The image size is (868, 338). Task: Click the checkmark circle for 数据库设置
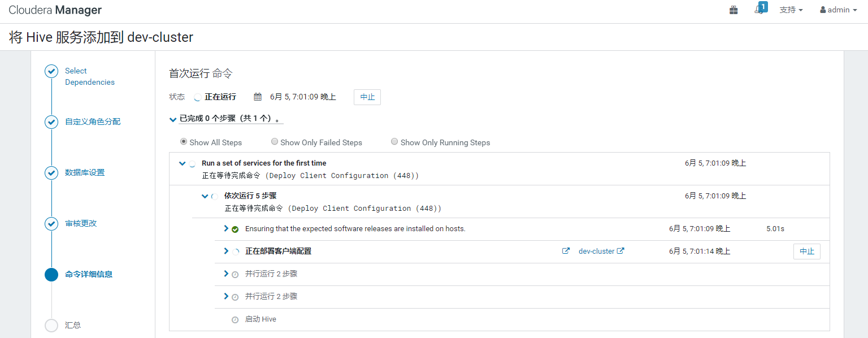[x=51, y=173]
